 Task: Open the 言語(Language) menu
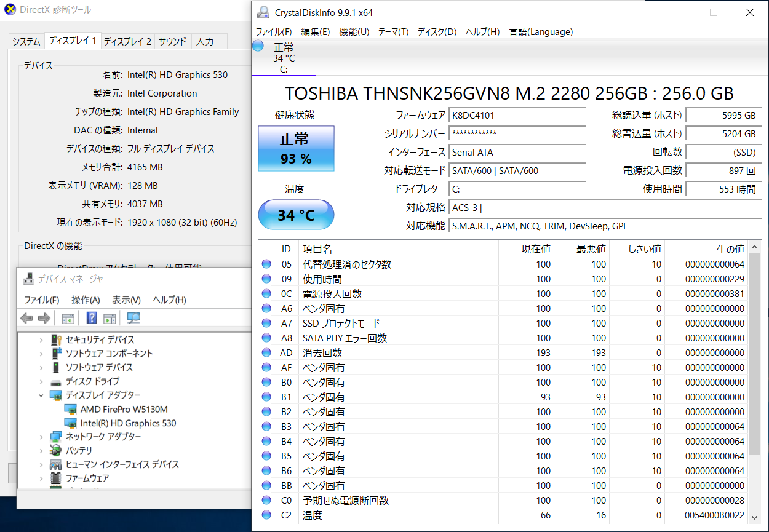[541, 32]
